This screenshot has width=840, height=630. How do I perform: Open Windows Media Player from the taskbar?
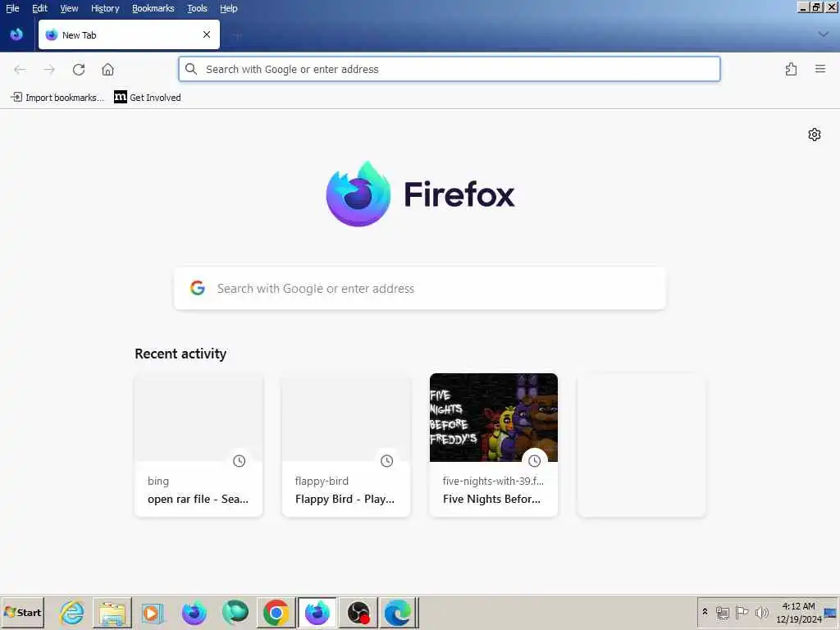coord(152,612)
